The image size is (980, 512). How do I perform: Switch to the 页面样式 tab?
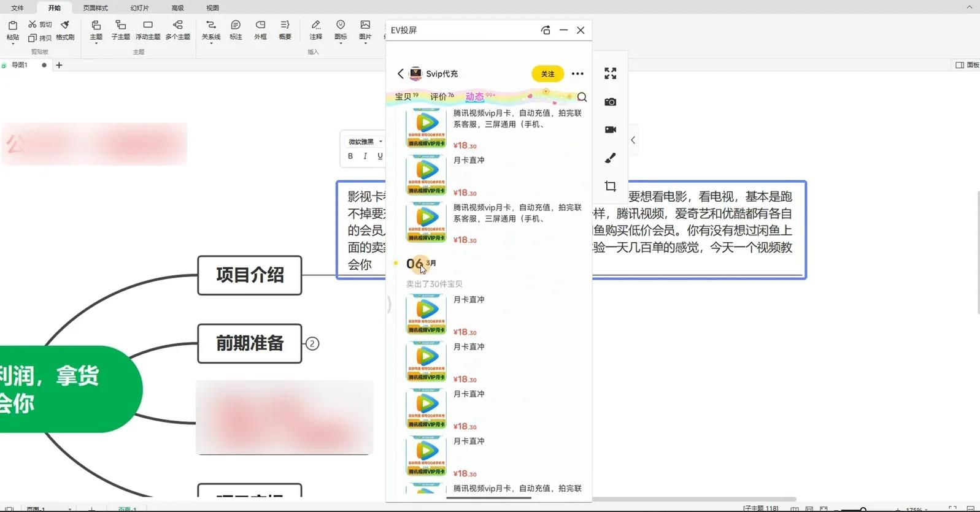pyautogui.click(x=95, y=8)
